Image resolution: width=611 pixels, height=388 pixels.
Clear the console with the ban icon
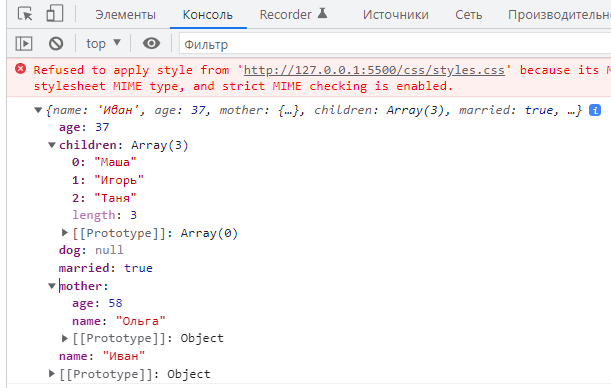pos(56,43)
